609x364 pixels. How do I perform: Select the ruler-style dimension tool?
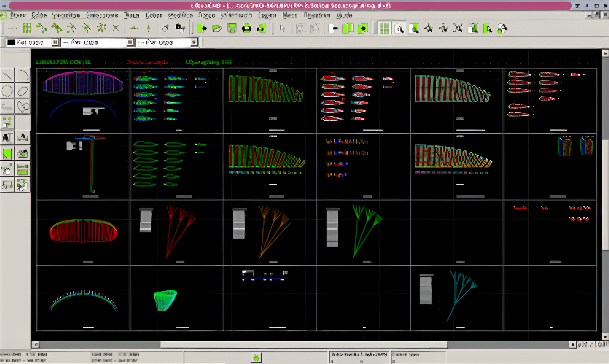pos(7,107)
